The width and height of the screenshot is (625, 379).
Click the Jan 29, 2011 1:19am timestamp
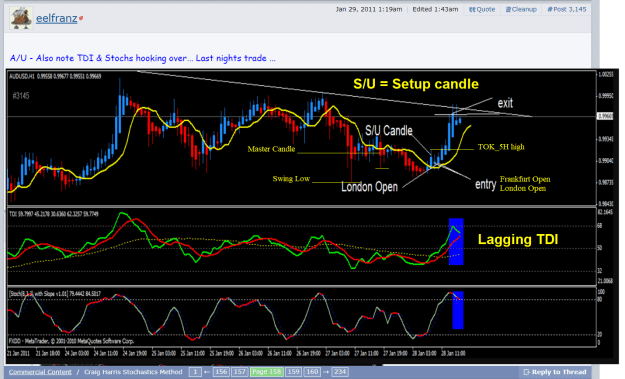[x=369, y=9]
